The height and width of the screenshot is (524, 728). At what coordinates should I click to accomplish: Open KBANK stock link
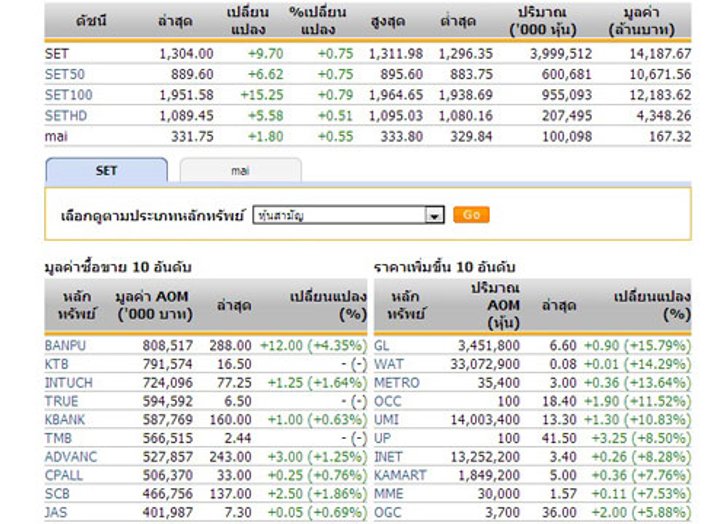coord(65,420)
